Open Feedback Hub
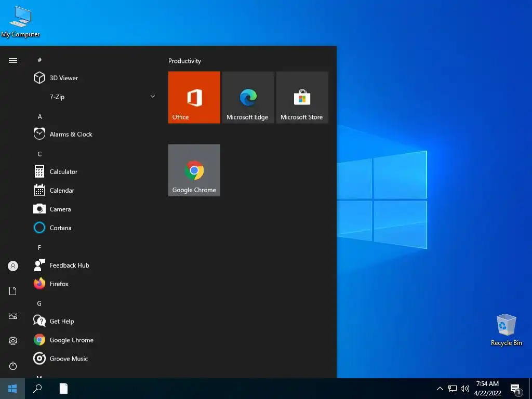532x399 pixels. pos(95,265)
